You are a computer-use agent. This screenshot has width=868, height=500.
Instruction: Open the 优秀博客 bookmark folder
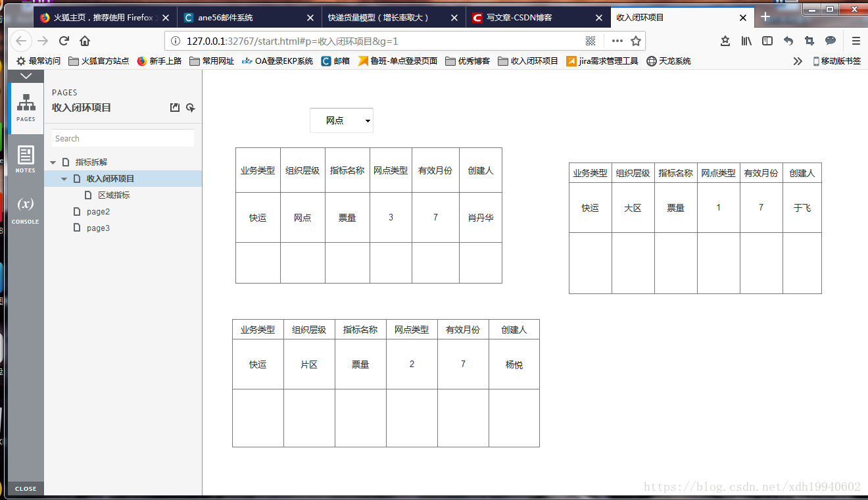468,61
